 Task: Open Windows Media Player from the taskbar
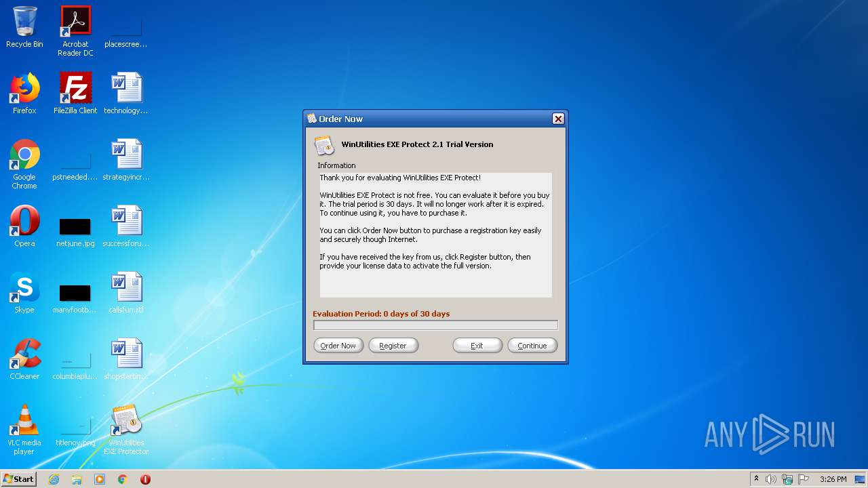coord(100,479)
